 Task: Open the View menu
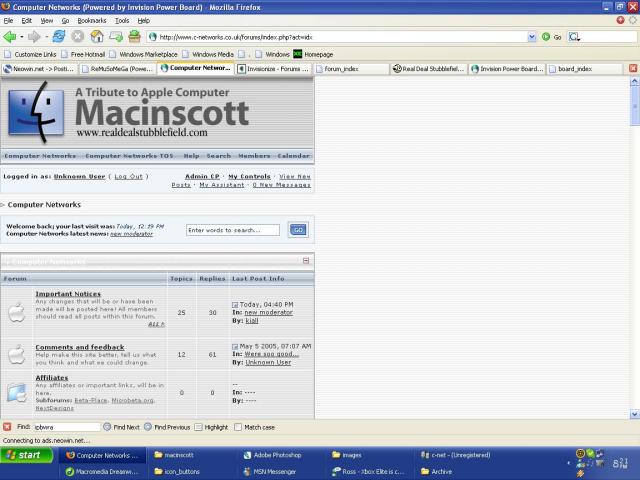[47, 20]
